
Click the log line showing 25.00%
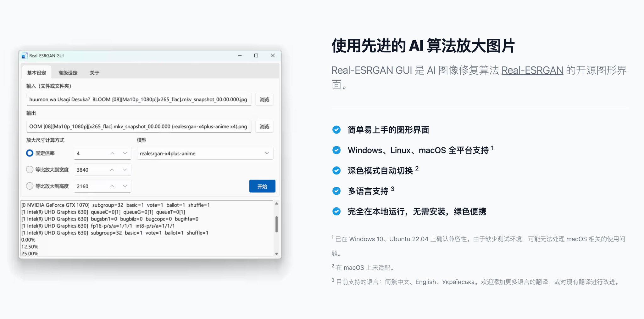tap(30, 253)
